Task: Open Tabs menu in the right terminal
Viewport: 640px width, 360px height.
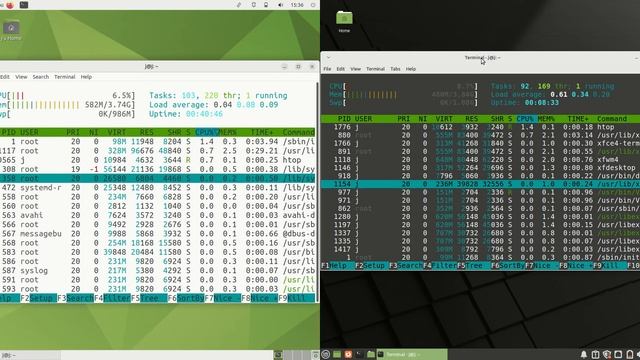Action: point(395,69)
